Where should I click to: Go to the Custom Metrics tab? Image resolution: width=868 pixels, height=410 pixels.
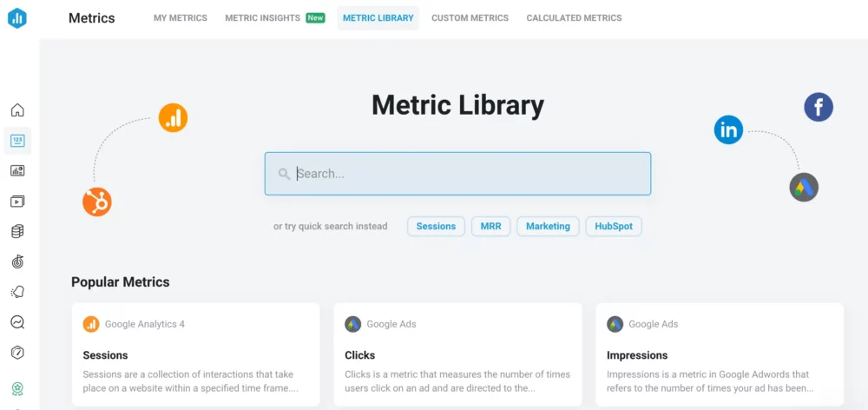coord(470,17)
